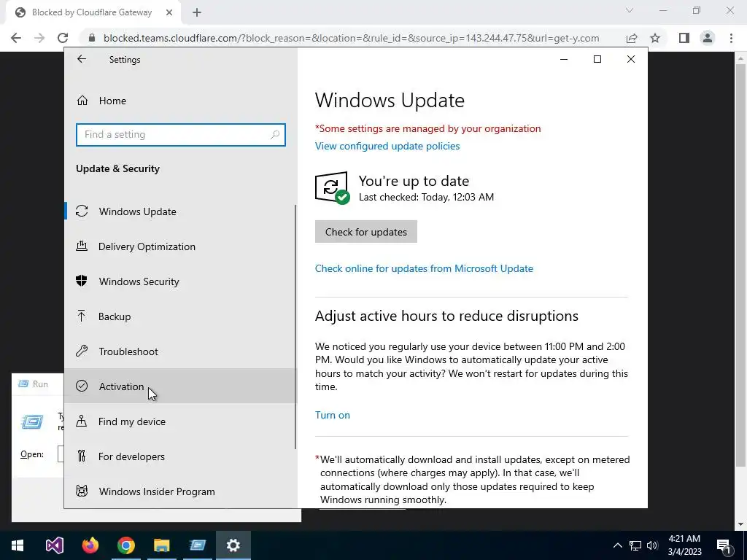The width and height of the screenshot is (747, 560).
Task: Maximize the Settings window
Action: click(597, 59)
